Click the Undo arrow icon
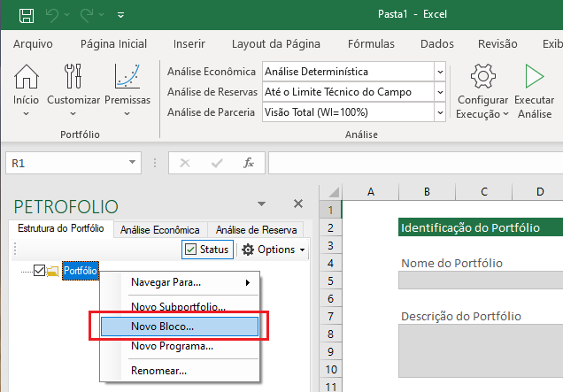The width and height of the screenshot is (563, 392). (56, 15)
